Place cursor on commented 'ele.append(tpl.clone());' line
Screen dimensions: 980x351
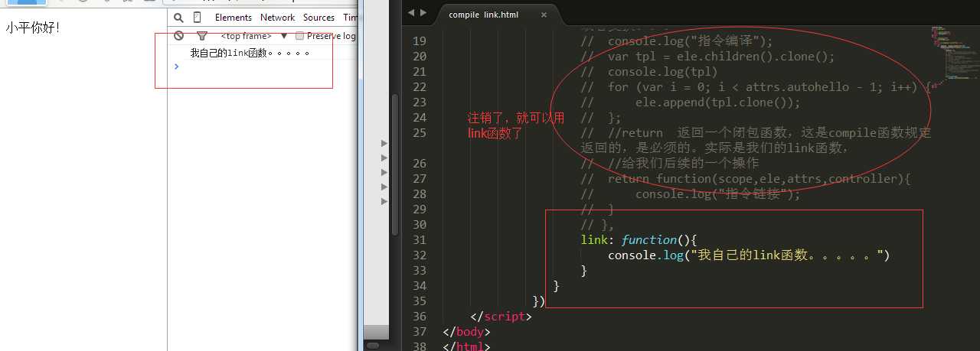pos(690,102)
